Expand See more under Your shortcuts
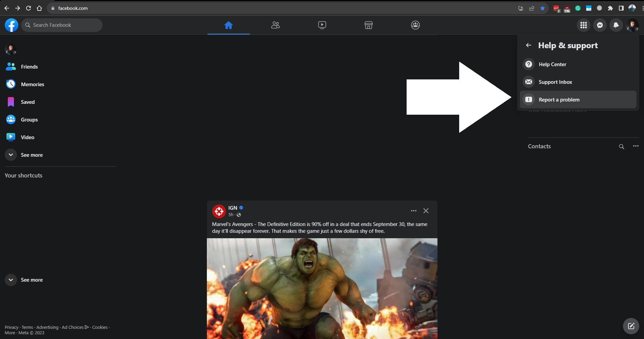 (x=60, y=280)
